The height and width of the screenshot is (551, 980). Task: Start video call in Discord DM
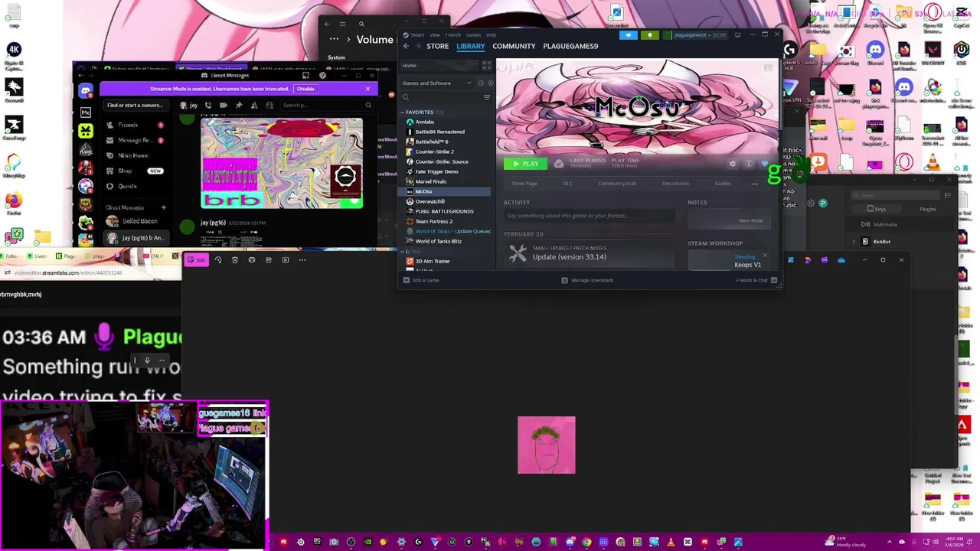(224, 106)
